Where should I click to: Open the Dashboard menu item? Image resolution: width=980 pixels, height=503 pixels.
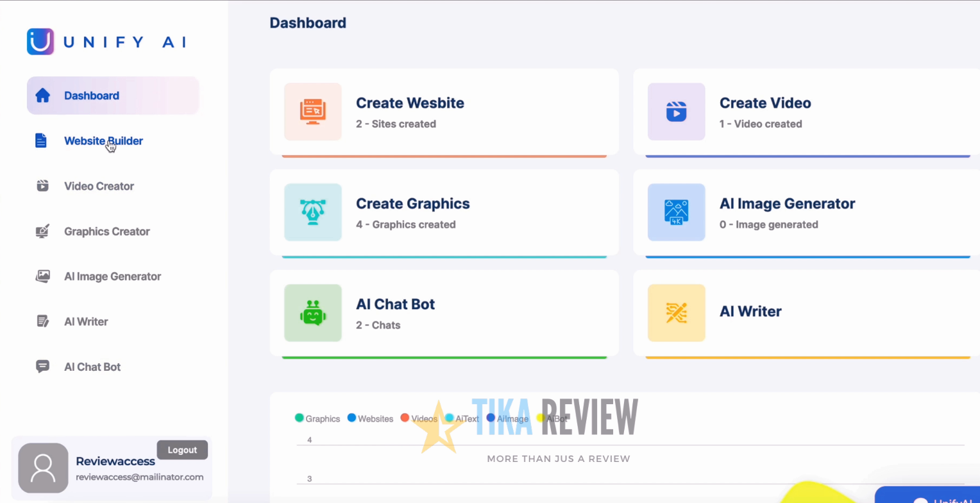coord(92,95)
